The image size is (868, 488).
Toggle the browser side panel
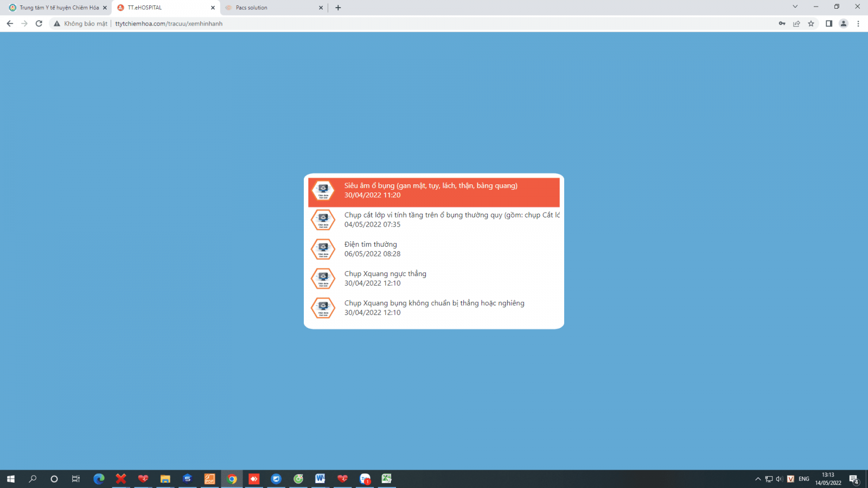[828, 24]
